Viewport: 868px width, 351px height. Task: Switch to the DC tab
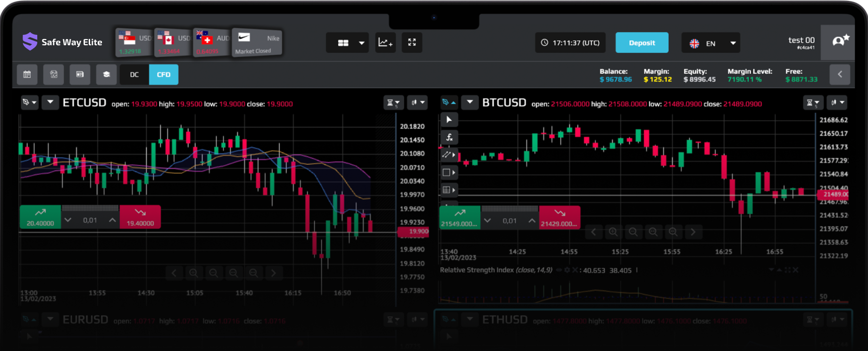[134, 75]
